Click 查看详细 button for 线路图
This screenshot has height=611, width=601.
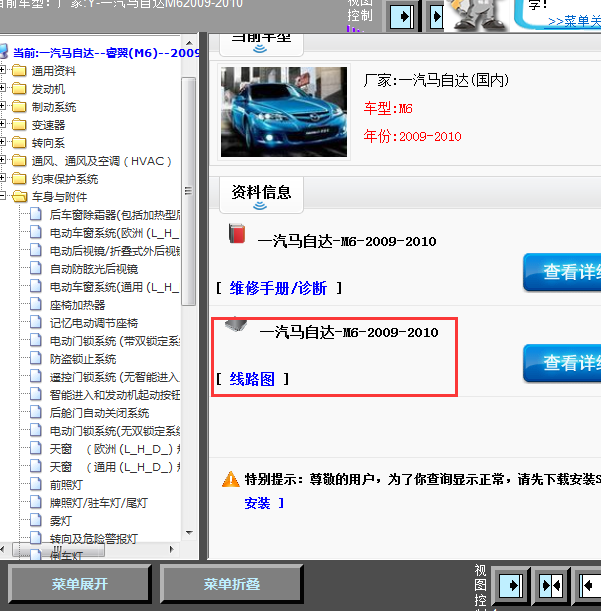(562, 363)
